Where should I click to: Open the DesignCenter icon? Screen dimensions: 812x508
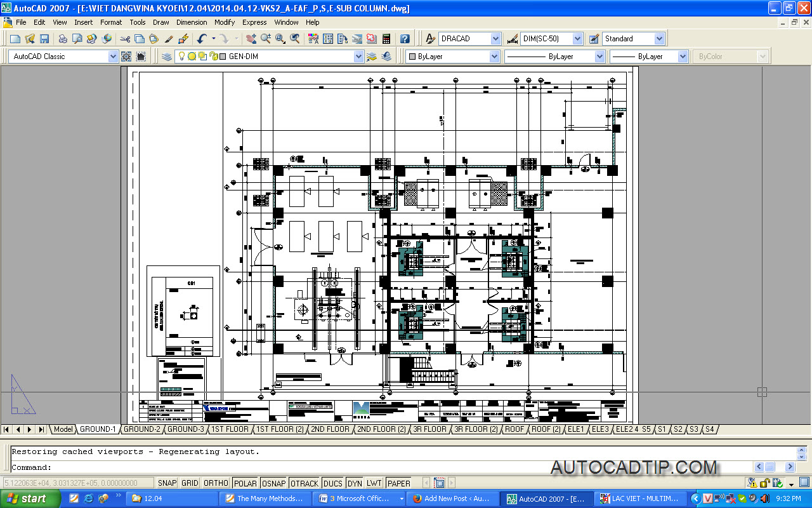[328, 39]
